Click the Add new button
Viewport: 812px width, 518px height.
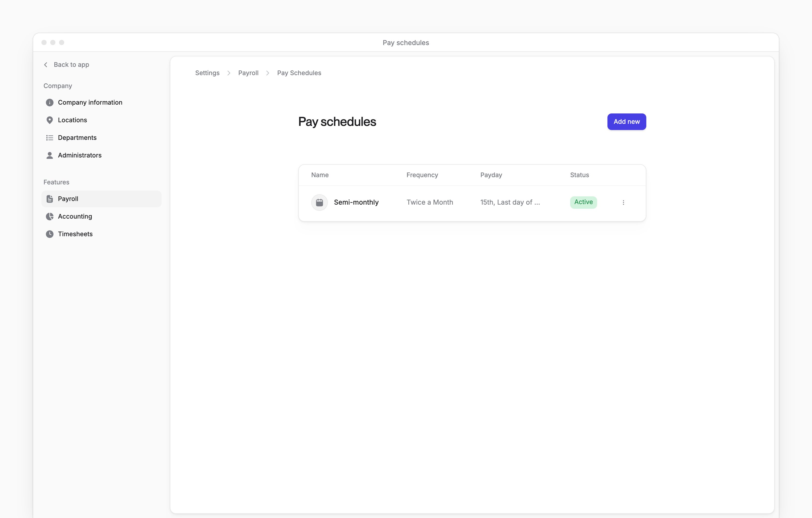627,122
